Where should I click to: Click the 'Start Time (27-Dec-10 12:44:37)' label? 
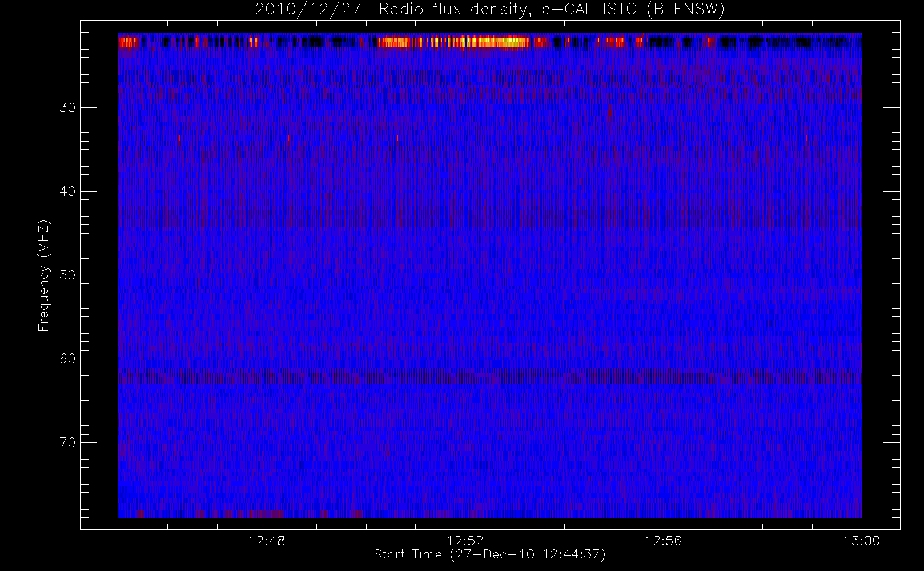point(489,554)
